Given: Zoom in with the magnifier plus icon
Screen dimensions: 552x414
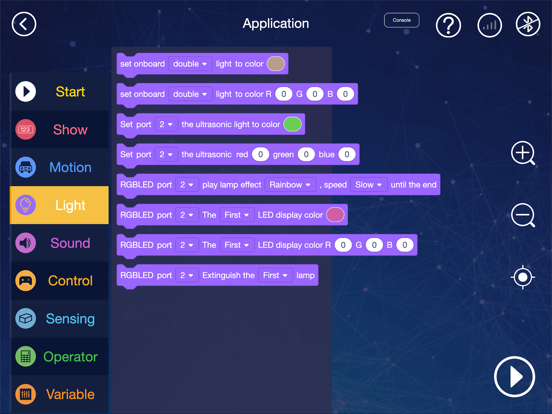Looking at the screenshot, I should coord(523,153).
